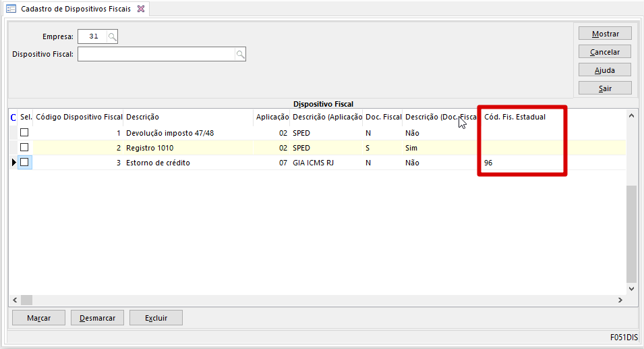
Task: Click the Dispositivo Fiscal search magnifier icon
Action: point(240,54)
